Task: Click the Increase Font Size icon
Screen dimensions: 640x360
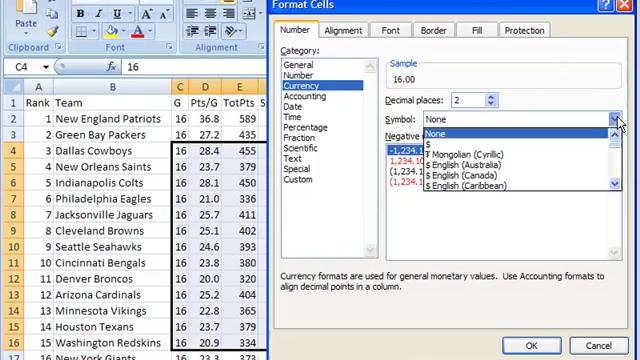Action: tap(146, 15)
